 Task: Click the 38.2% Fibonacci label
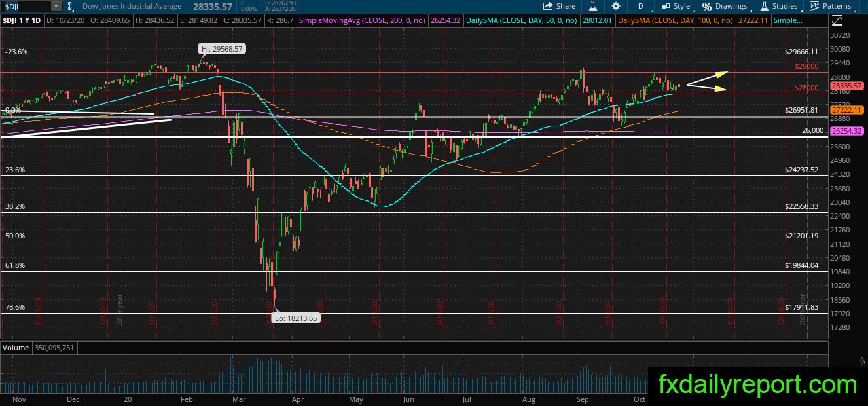tap(15, 206)
